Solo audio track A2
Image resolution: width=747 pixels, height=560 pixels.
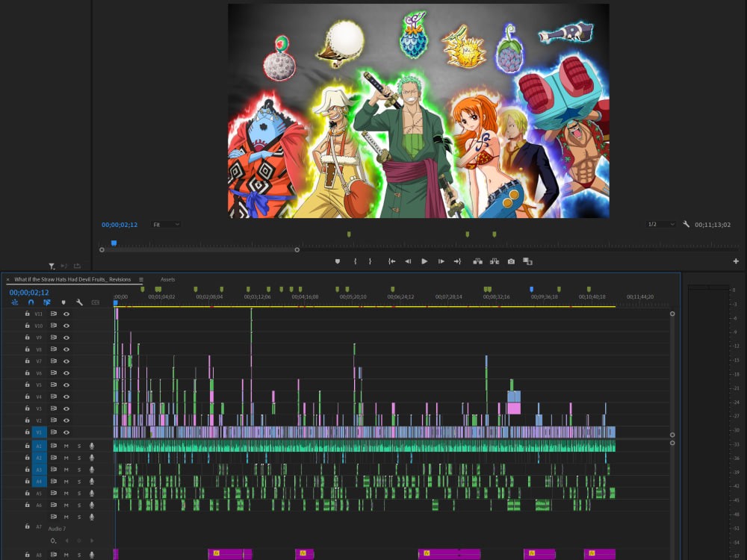(78, 456)
